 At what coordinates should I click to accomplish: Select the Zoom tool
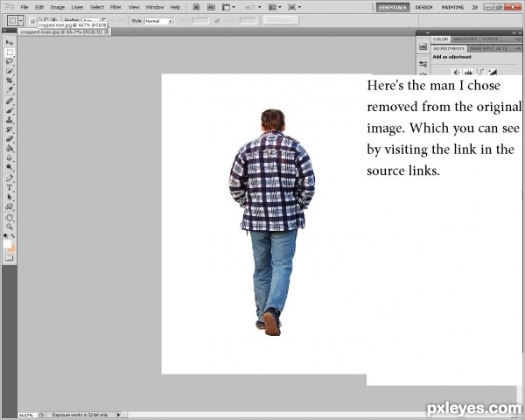pos(10,227)
